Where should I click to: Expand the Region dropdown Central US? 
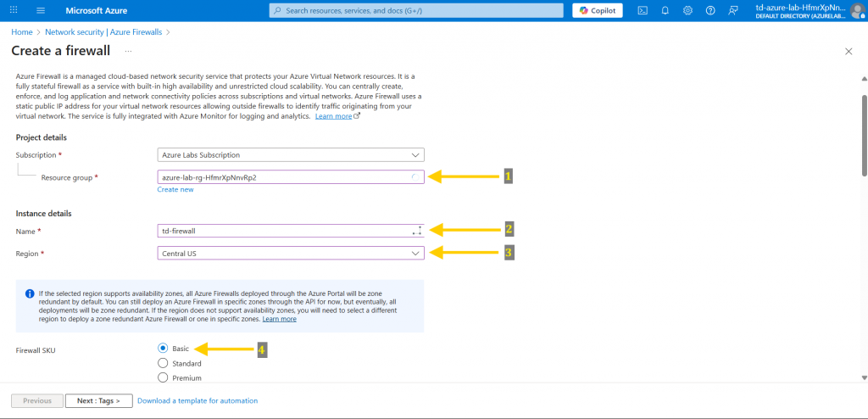[x=291, y=254]
